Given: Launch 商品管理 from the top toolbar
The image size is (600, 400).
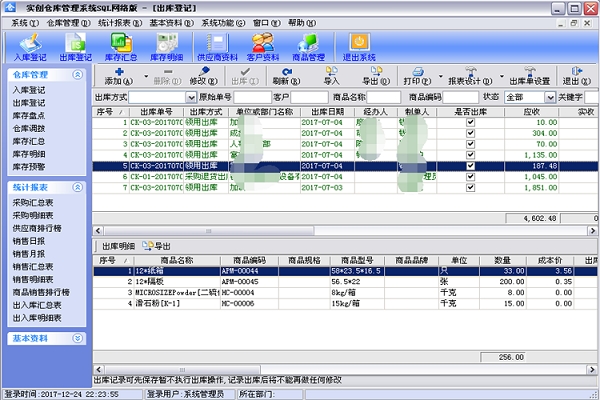Looking at the screenshot, I should click(311, 45).
